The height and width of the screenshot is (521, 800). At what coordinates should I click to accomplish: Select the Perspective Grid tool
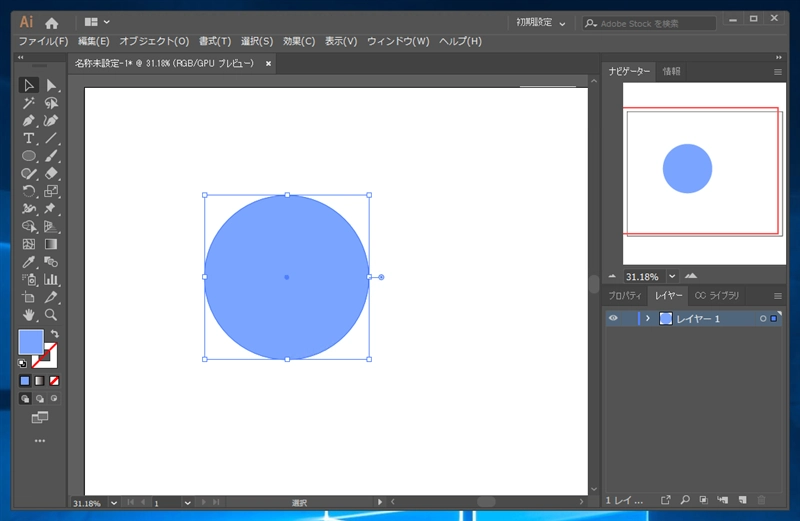click(x=51, y=227)
